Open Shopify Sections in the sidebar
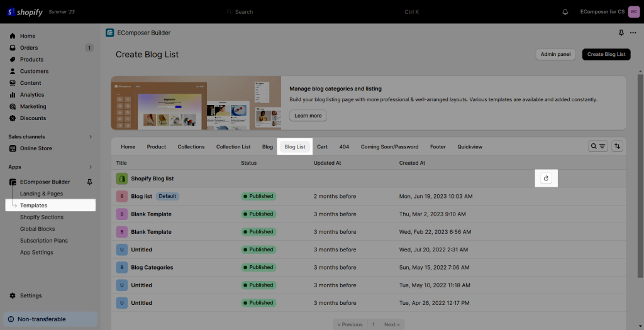The height and width of the screenshot is (330, 644). 42,217
